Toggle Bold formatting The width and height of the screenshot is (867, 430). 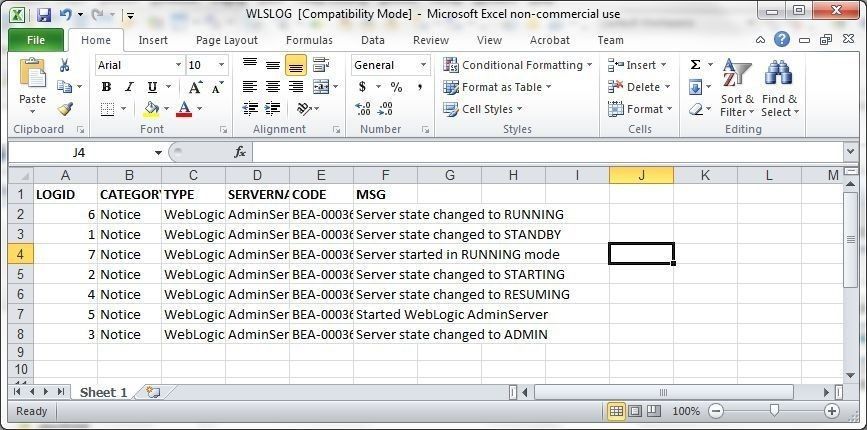106,87
